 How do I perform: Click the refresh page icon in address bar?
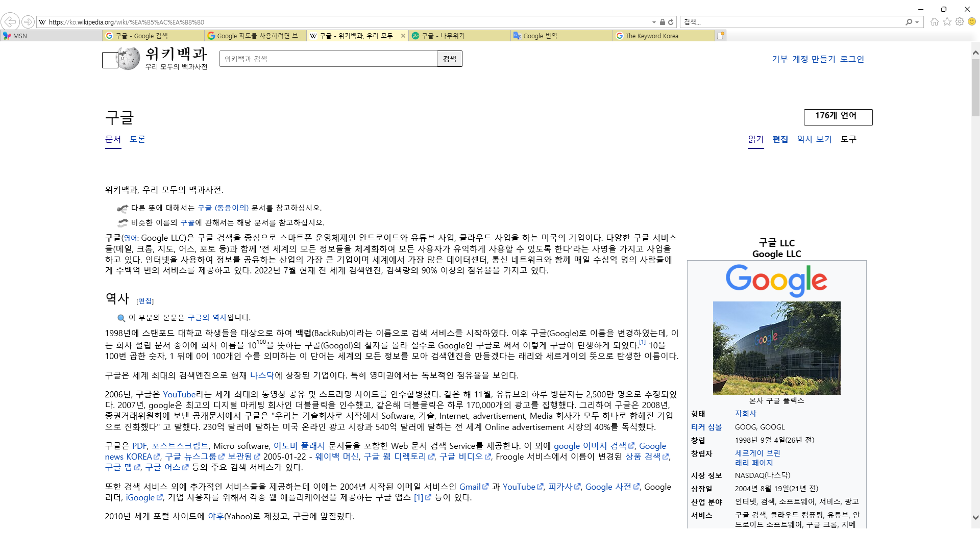671,22
